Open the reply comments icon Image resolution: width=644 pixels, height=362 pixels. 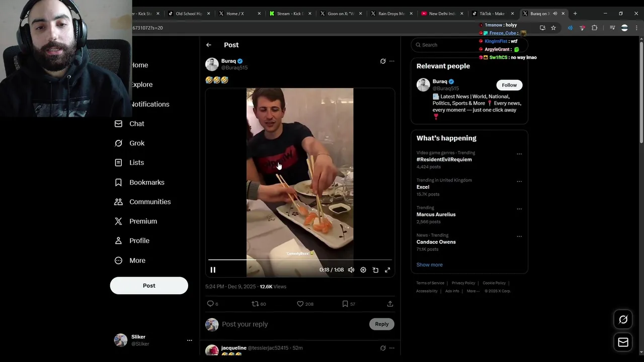pos(210,304)
